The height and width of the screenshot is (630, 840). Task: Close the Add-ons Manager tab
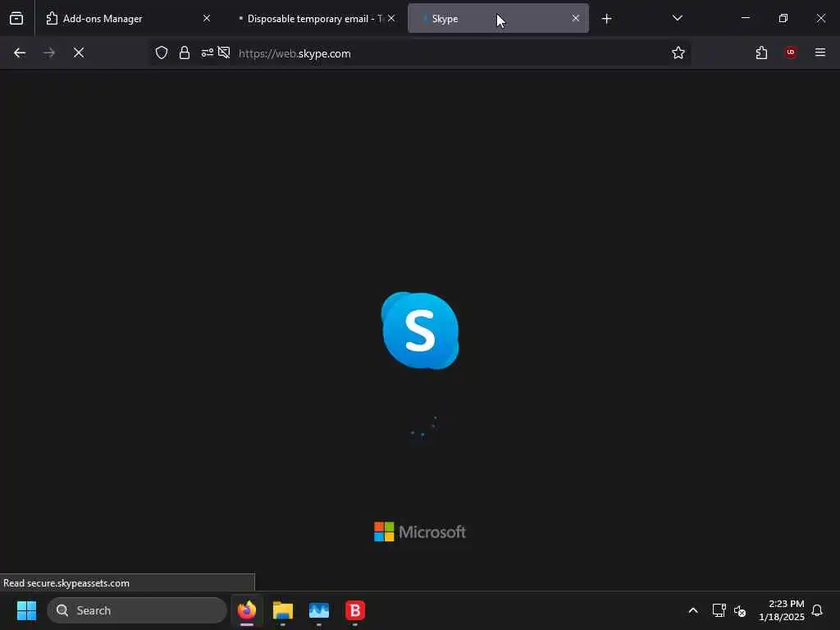click(206, 18)
